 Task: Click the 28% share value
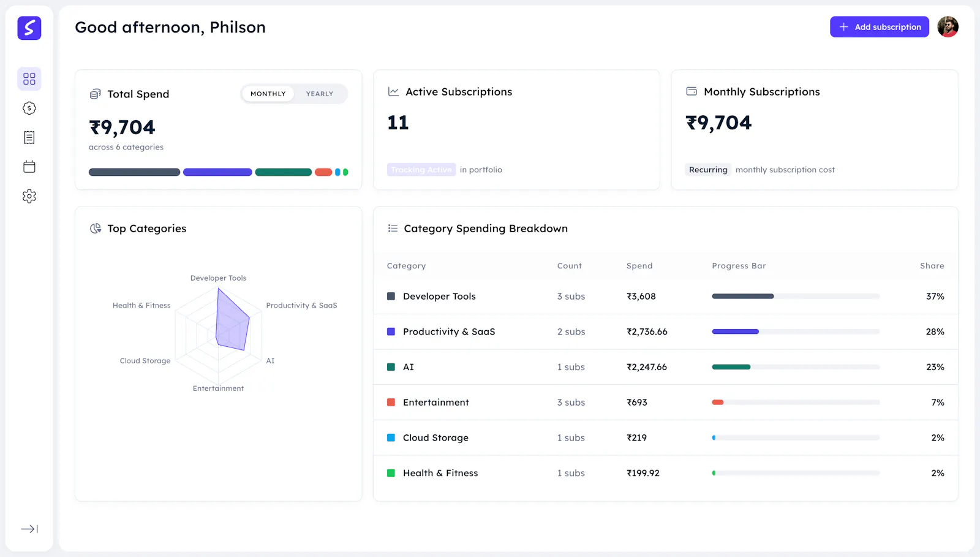click(x=935, y=332)
